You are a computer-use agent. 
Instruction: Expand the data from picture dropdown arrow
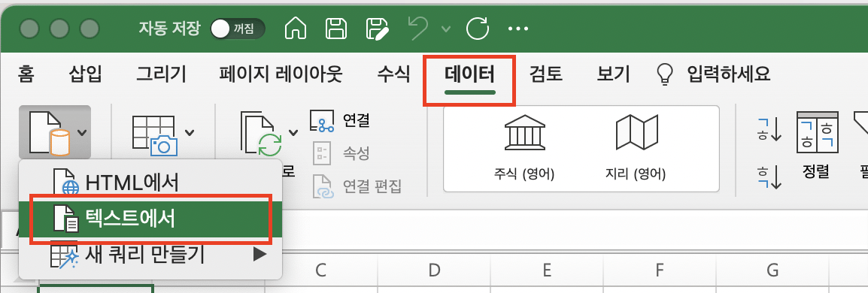[190, 132]
